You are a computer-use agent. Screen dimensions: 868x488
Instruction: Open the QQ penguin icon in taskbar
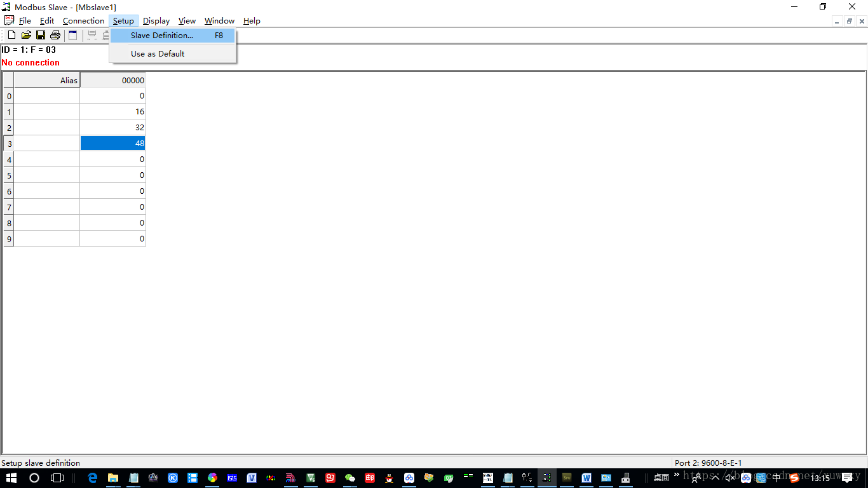click(x=390, y=477)
